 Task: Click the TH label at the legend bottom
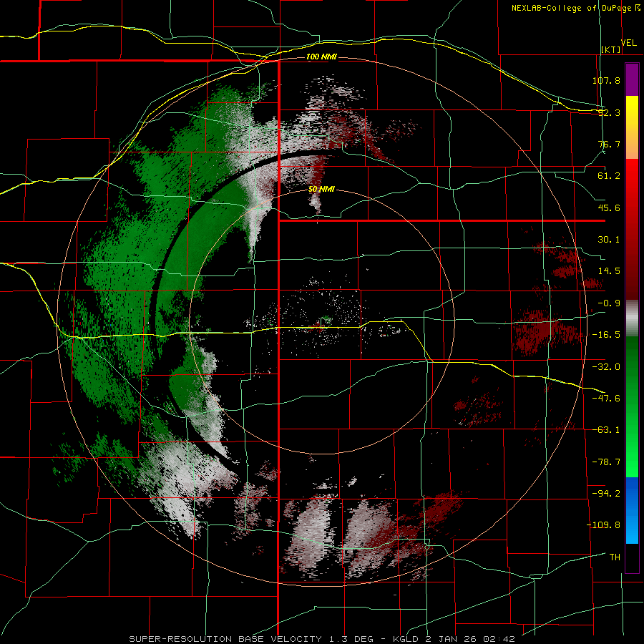(615, 557)
